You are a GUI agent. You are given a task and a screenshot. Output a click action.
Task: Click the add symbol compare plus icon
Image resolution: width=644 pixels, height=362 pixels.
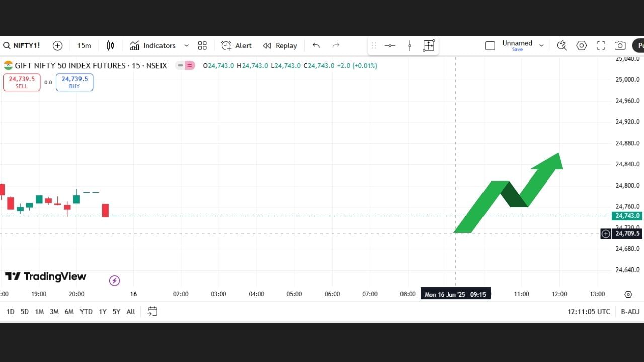[58, 46]
